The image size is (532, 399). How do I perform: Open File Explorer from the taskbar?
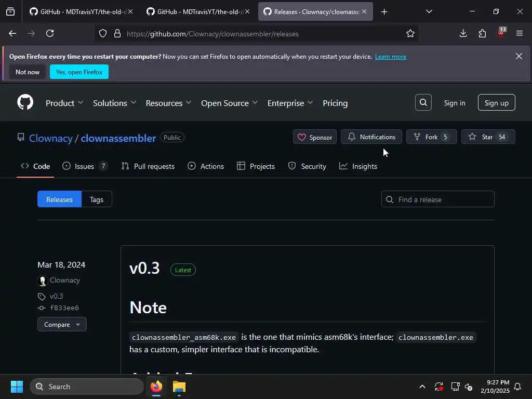pyautogui.click(x=179, y=387)
